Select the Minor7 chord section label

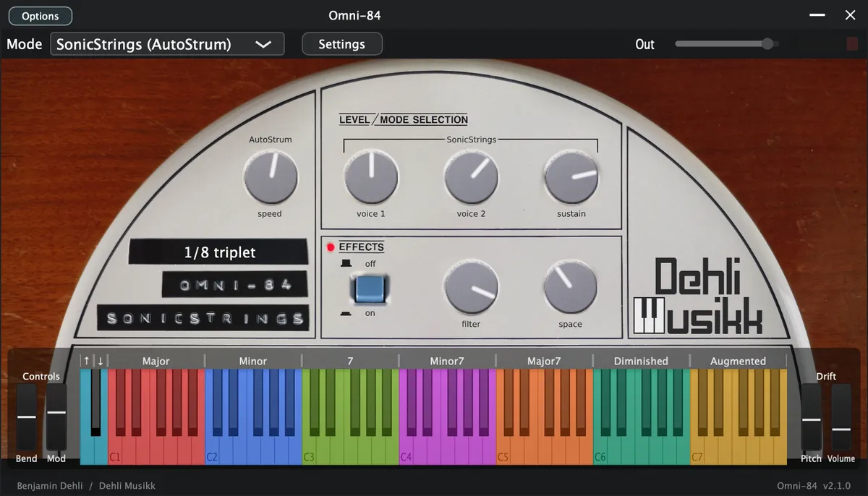click(447, 361)
